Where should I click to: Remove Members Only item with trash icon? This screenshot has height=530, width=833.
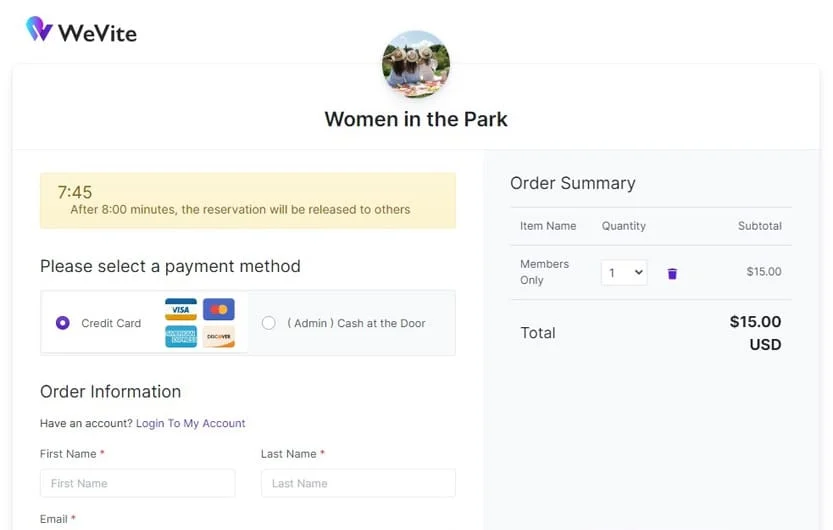pos(672,273)
